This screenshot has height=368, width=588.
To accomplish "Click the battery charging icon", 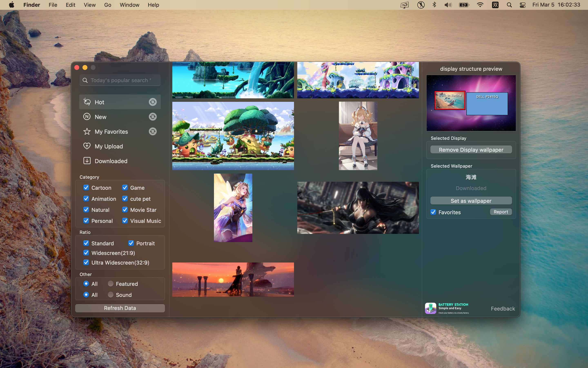I will (464, 5).
